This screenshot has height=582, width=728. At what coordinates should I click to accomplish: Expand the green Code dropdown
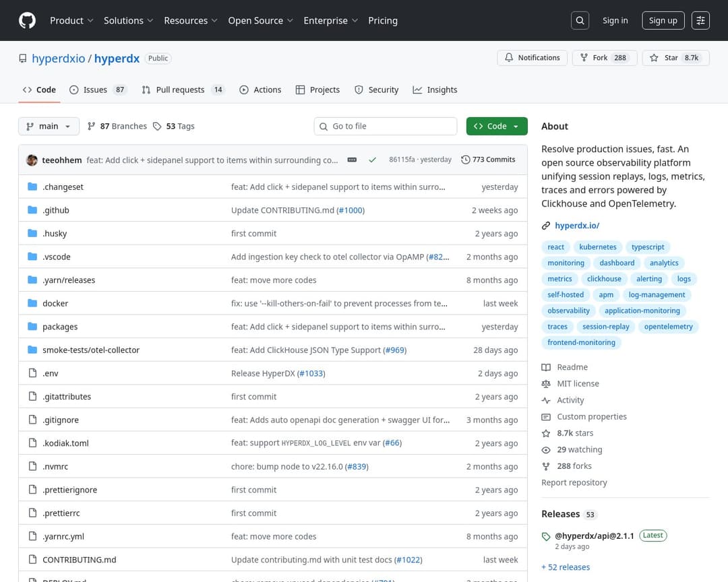[497, 126]
